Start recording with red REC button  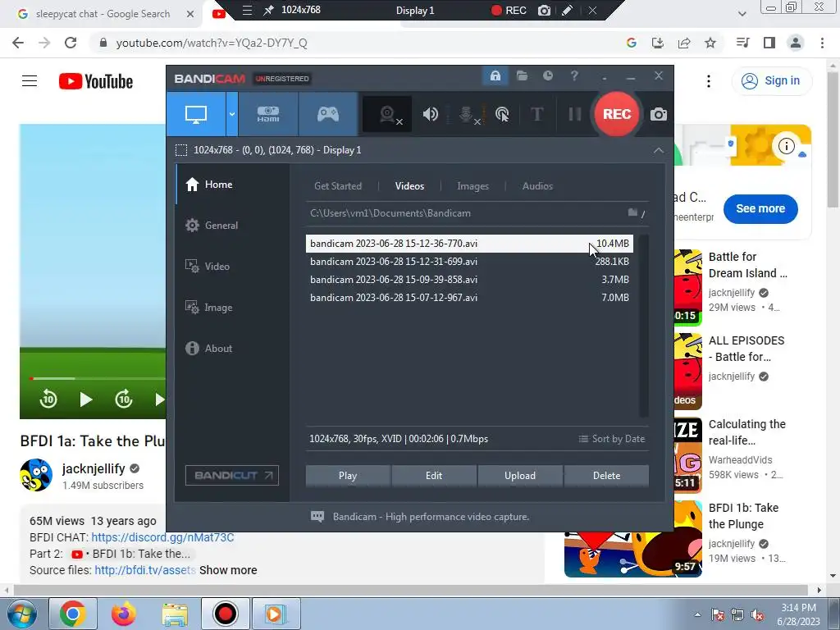click(x=617, y=114)
